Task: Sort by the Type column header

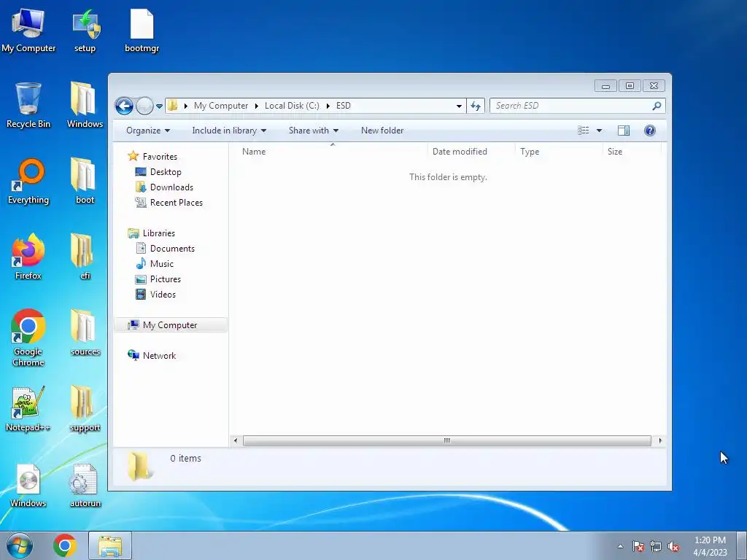Action: point(560,152)
